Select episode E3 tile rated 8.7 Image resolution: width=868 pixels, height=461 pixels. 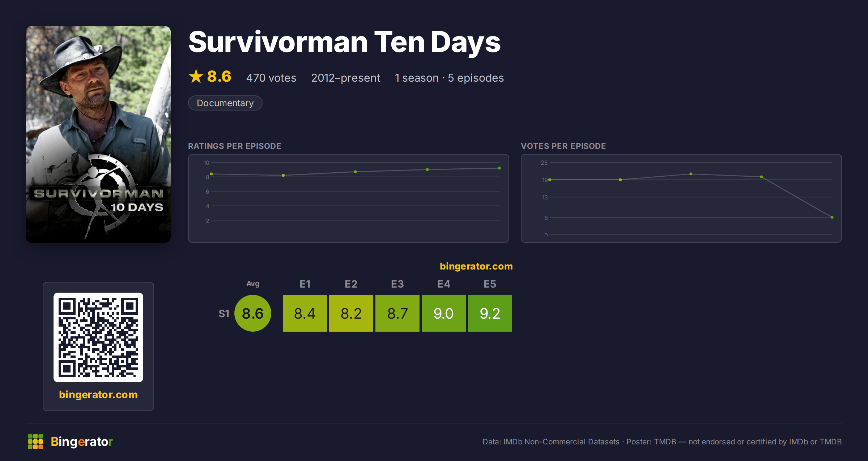tap(397, 313)
